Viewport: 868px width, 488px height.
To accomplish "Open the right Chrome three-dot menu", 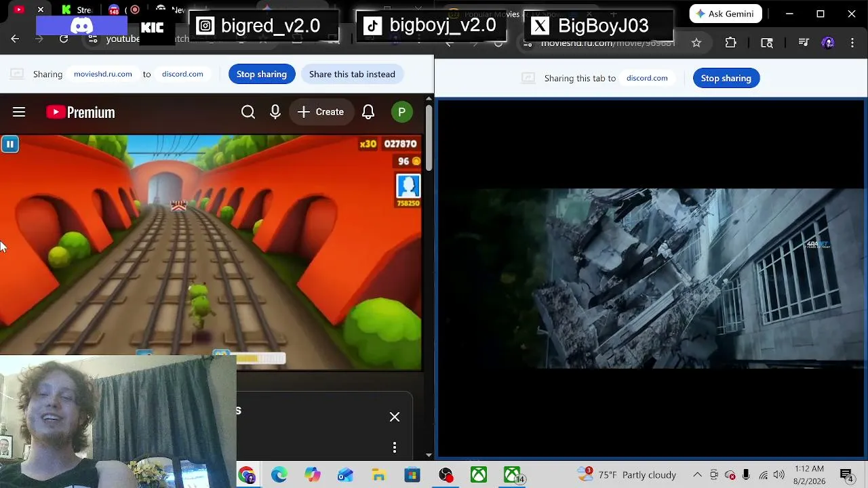I will [852, 43].
